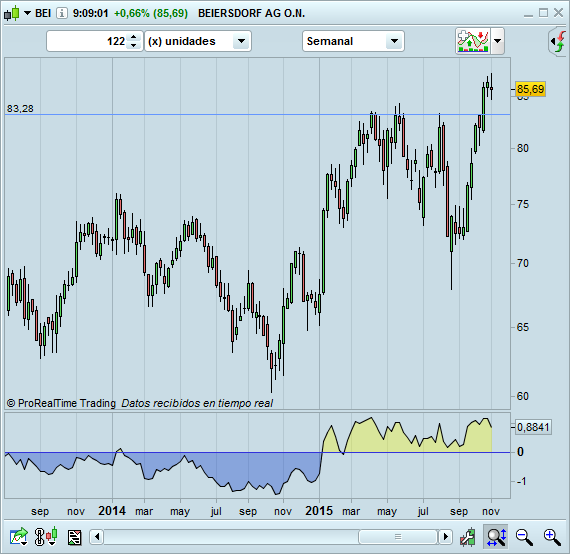Image resolution: width=570 pixels, height=554 pixels.
Task: Open the wrench chart settings icon
Action: (467, 537)
